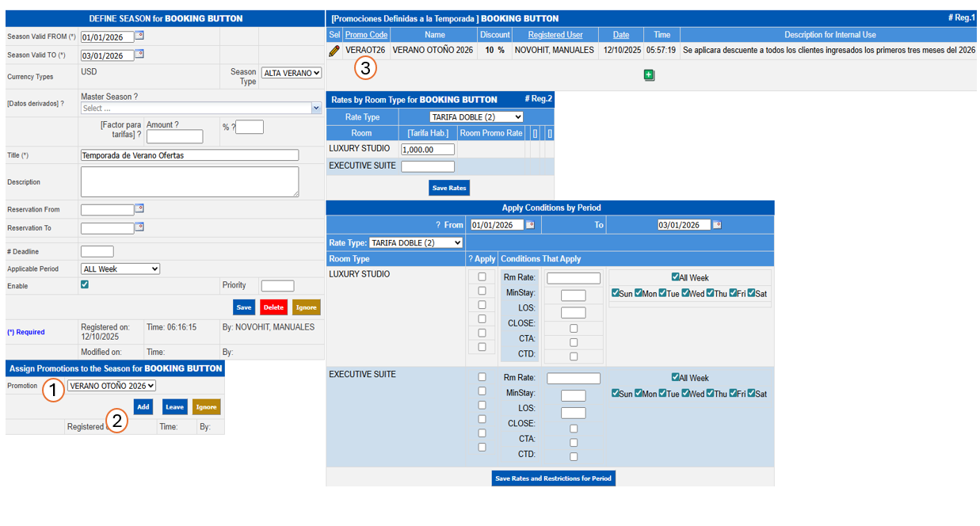Toggle CLOSE checkbox for EXECUTIVE SUITE
This screenshot has height=526, width=980.
[x=574, y=429]
